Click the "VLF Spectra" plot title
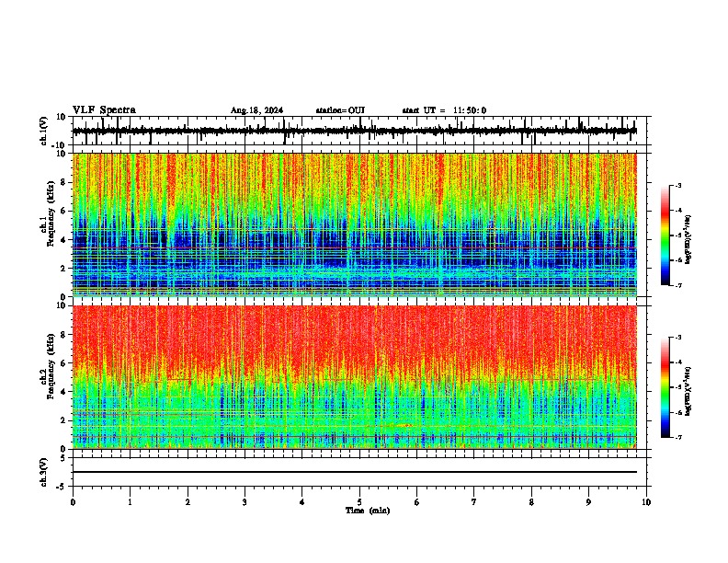Image resolution: width=728 pixels, height=563 pixels. click(104, 109)
